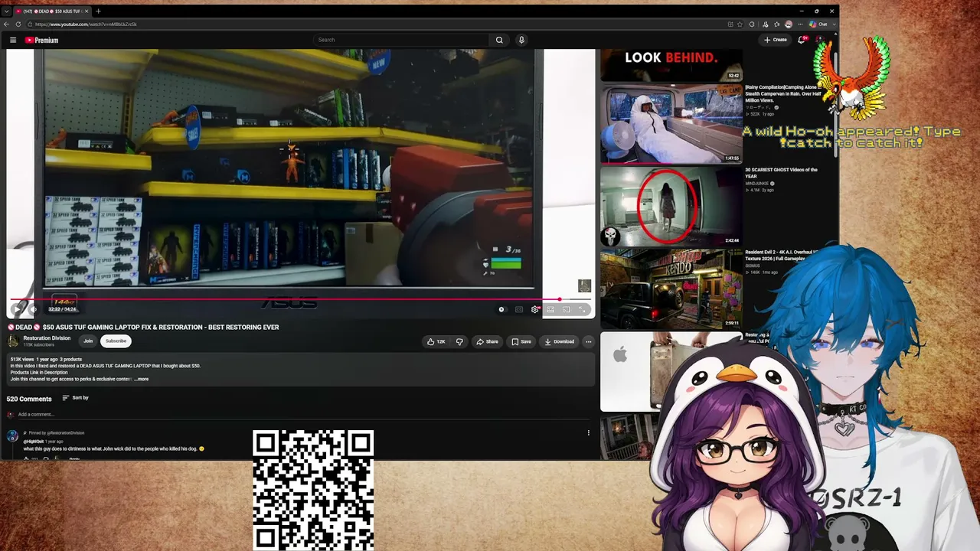Open options menu on the pinned comment
The width and height of the screenshot is (980, 551).
(x=588, y=433)
